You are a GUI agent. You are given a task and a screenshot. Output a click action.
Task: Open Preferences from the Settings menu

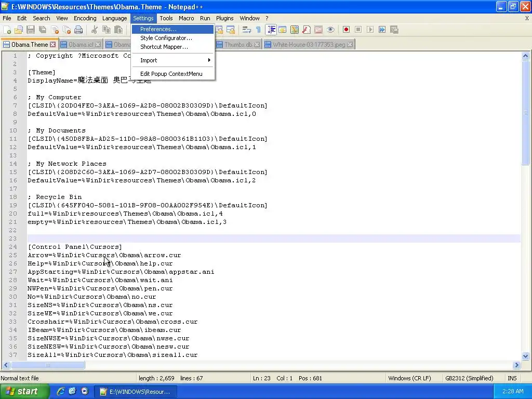173,29
